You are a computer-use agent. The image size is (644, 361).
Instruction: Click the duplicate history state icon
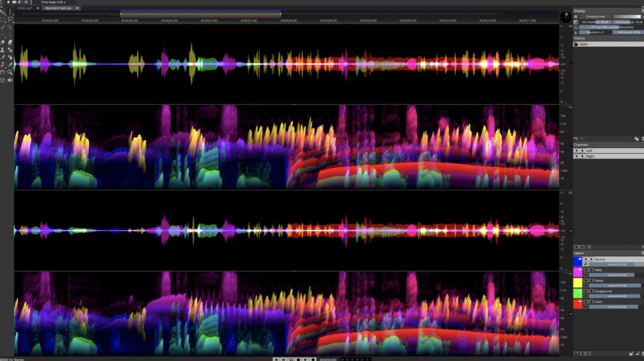click(x=637, y=139)
